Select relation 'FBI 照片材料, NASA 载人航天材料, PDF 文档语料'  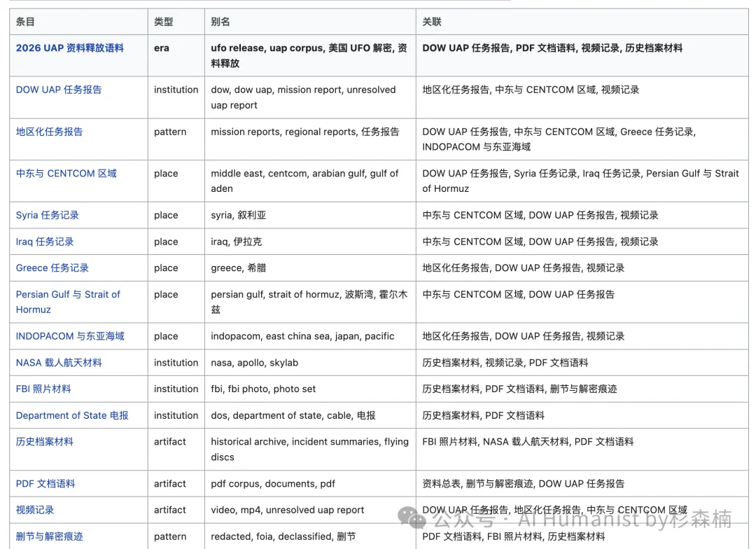528,441
